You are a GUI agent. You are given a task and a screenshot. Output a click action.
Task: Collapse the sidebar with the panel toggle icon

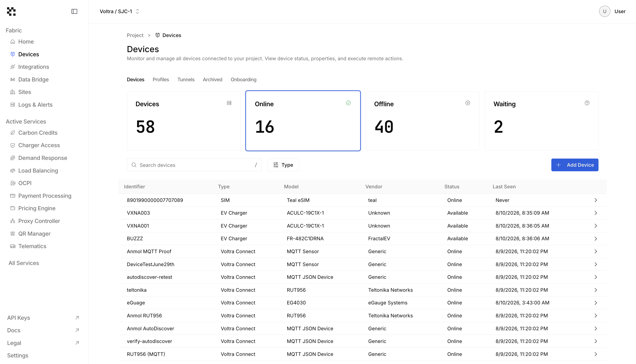tap(74, 11)
